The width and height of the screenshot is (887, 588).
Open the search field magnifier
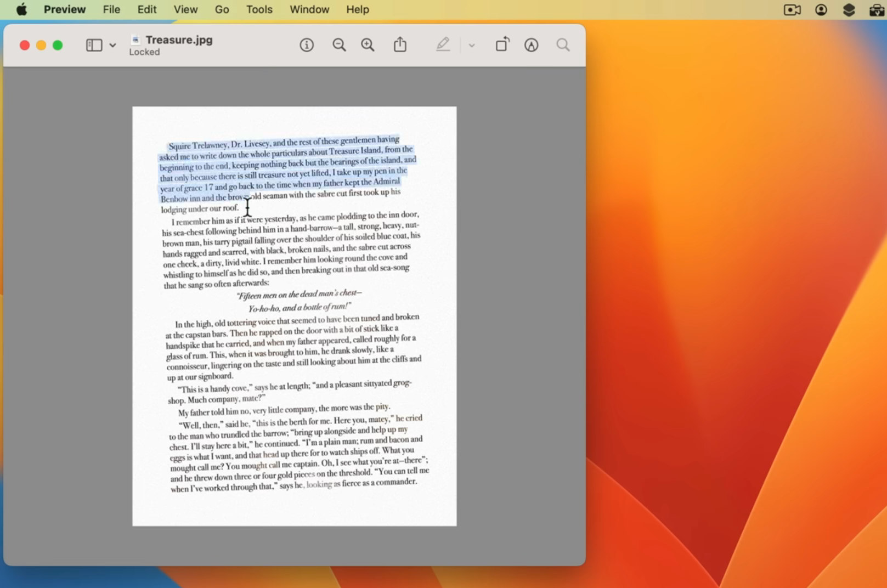click(563, 45)
